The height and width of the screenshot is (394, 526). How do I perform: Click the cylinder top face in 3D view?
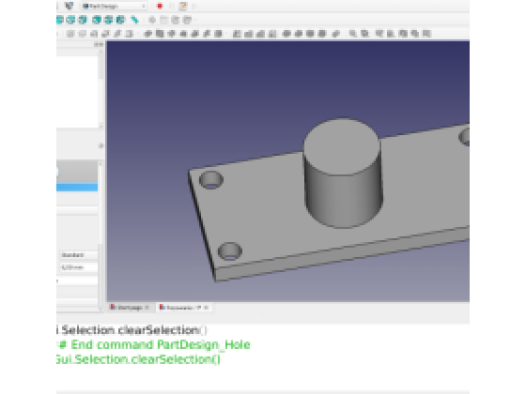[341, 147]
